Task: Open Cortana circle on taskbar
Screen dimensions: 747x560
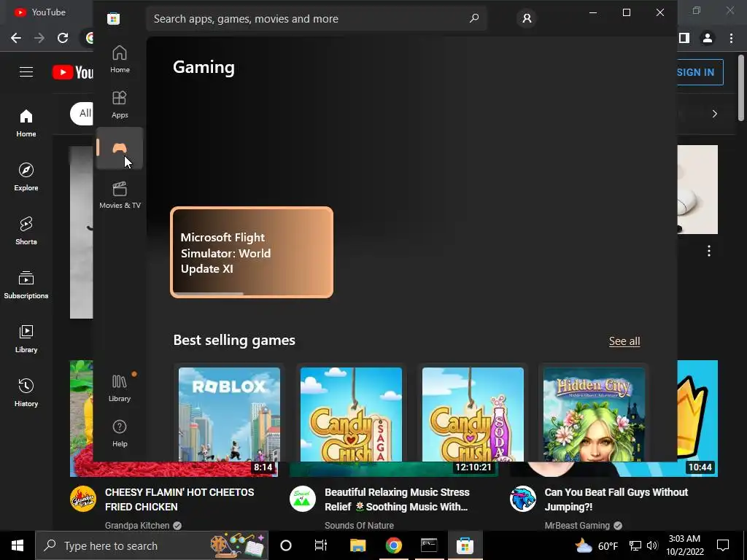Action: (286, 545)
